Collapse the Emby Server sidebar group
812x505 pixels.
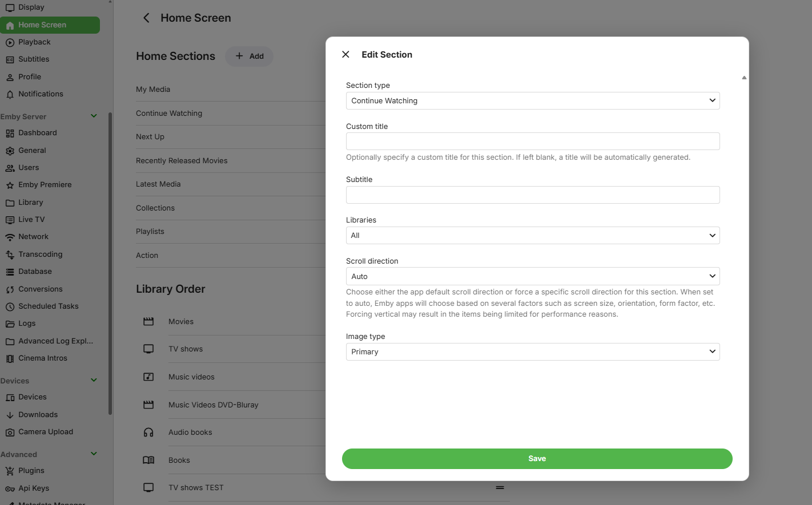(94, 116)
